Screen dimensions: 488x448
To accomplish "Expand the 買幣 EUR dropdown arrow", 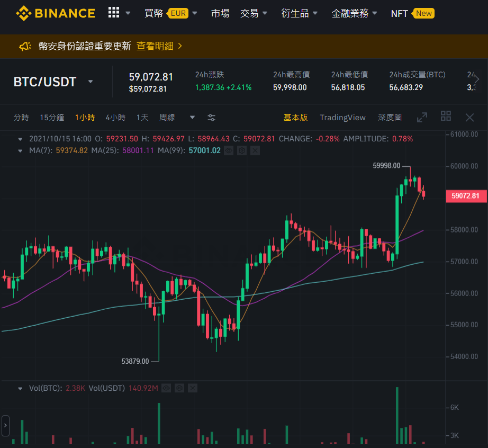I will [x=195, y=13].
